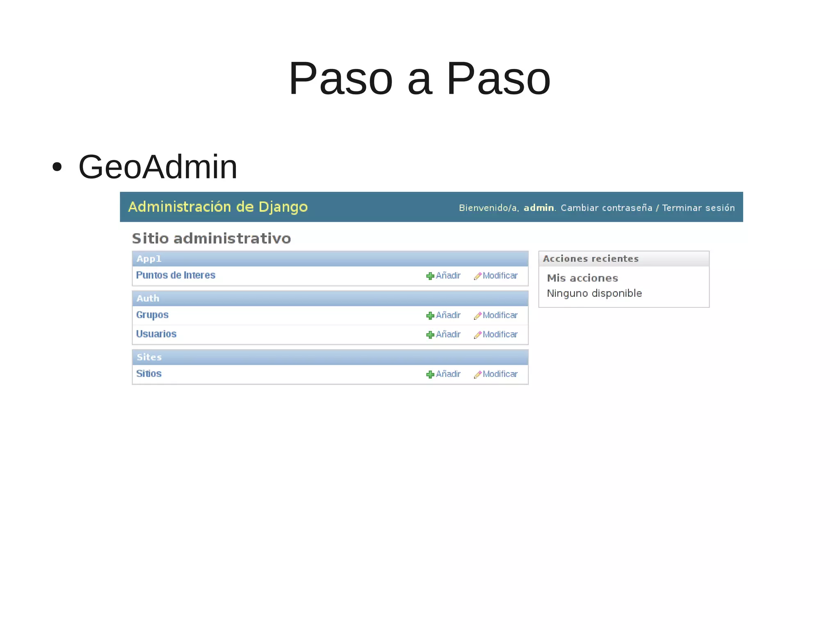Image resolution: width=840 pixels, height=630 pixels.
Task: Click Mis acciones heading
Action: (x=582, y=278)
